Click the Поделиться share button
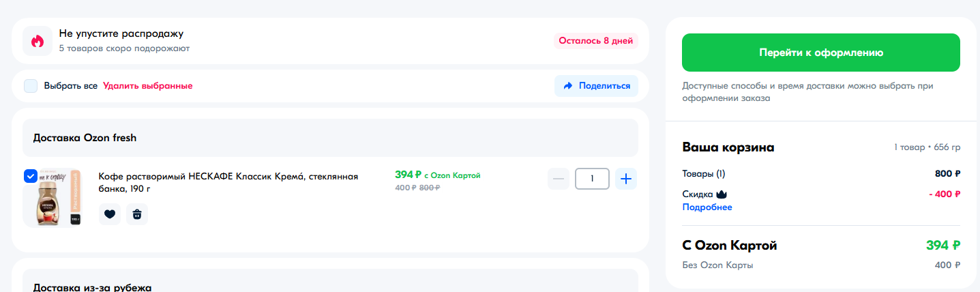The width and height of the screenshot is (980, 292). [597, 86]
